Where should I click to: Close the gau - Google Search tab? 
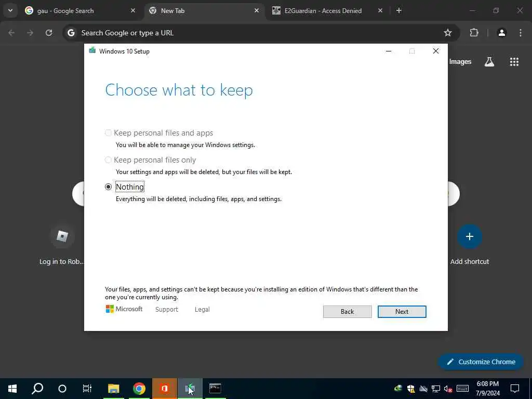coord(133,10)
